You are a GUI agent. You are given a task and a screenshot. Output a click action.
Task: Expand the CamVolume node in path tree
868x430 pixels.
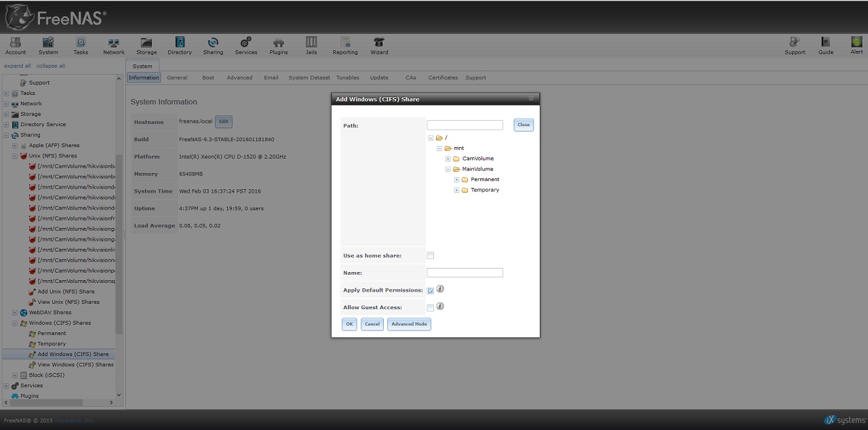point(448,159)
